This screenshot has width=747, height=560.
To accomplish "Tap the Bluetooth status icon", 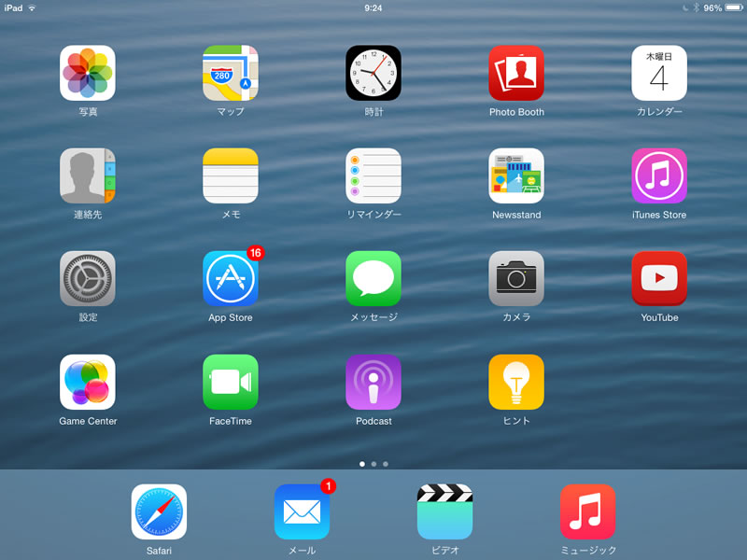I will 696,8.
